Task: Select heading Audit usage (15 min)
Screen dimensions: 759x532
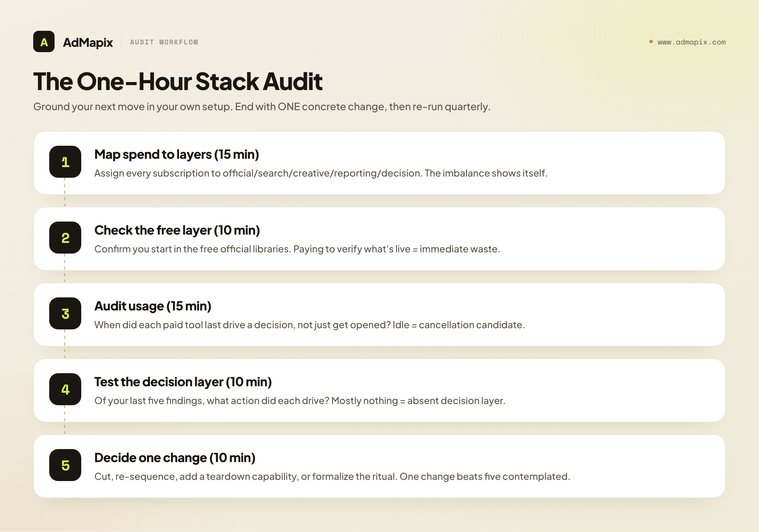Action: 153,306
